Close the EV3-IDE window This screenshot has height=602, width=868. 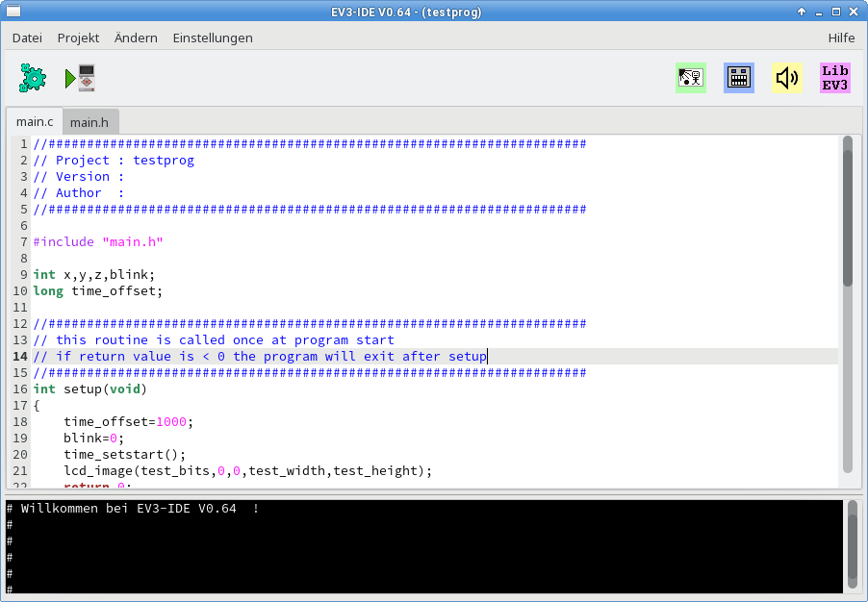[x=854, y=12]
